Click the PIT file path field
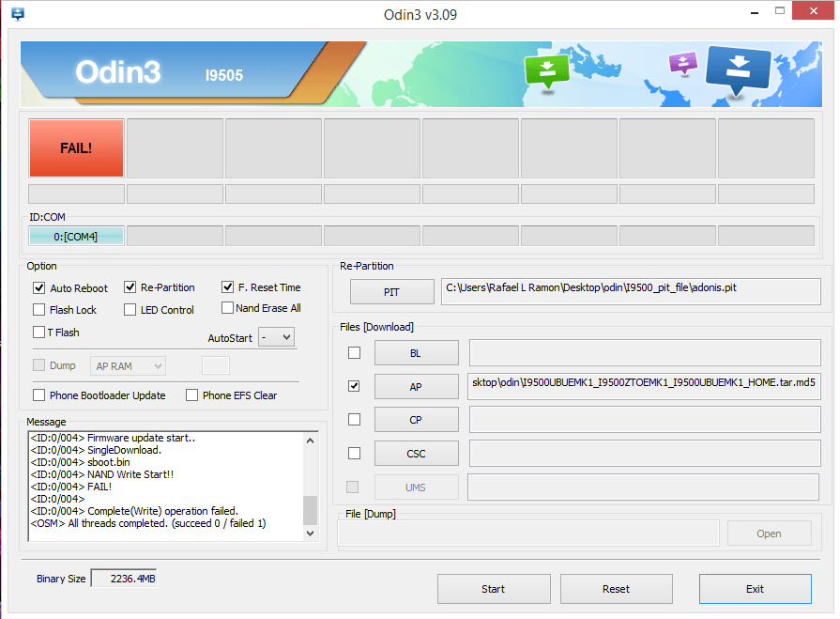This screenshot has height=619, width=840. coord(631,291)
